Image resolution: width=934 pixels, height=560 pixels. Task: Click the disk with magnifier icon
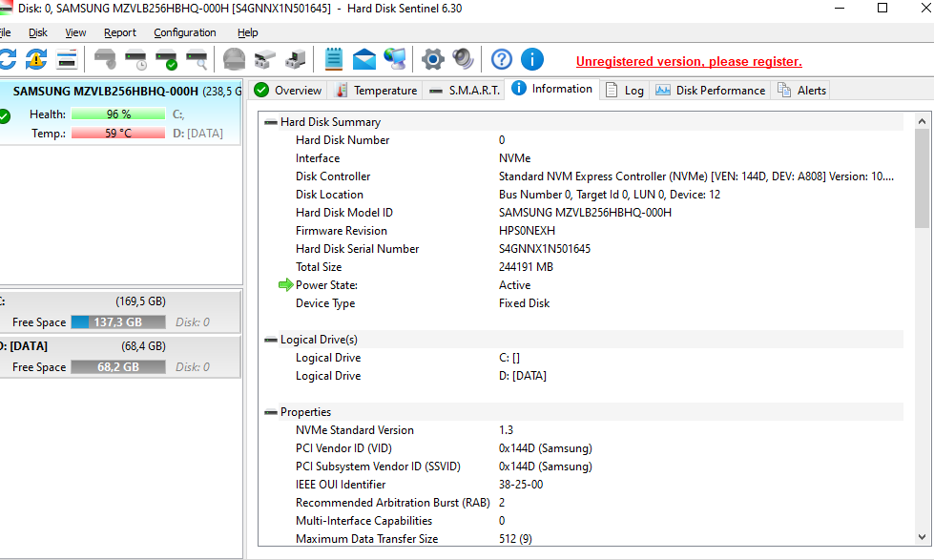click(197, 59)
